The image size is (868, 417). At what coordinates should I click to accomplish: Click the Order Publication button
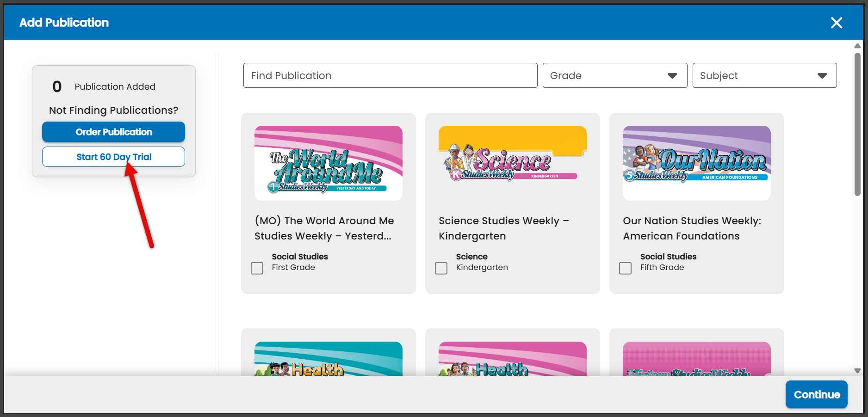(113, 132)
